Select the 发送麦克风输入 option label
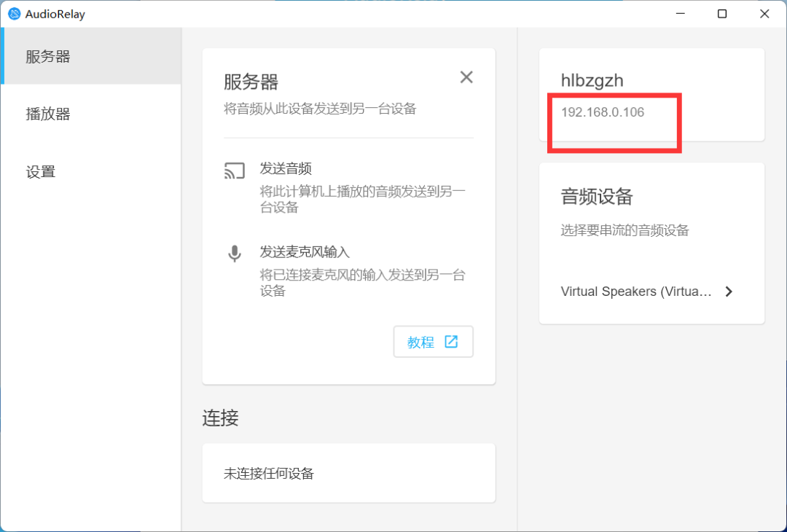 [x=305, y=252]
